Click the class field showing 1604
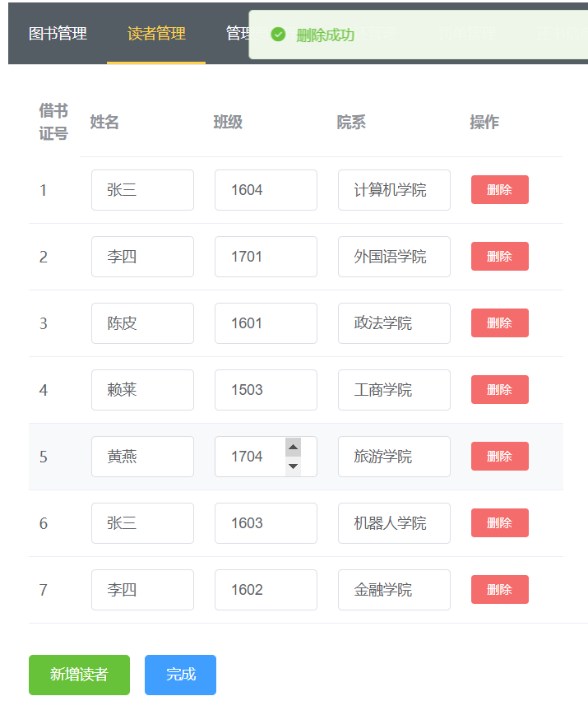Viewport: 588px width, 710px height. click(266, 190)
